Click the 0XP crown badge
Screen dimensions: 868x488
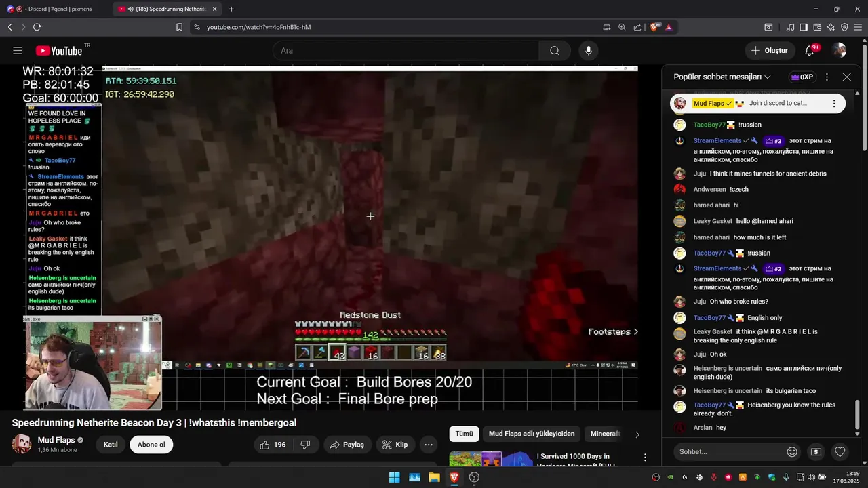pos(802,77)
